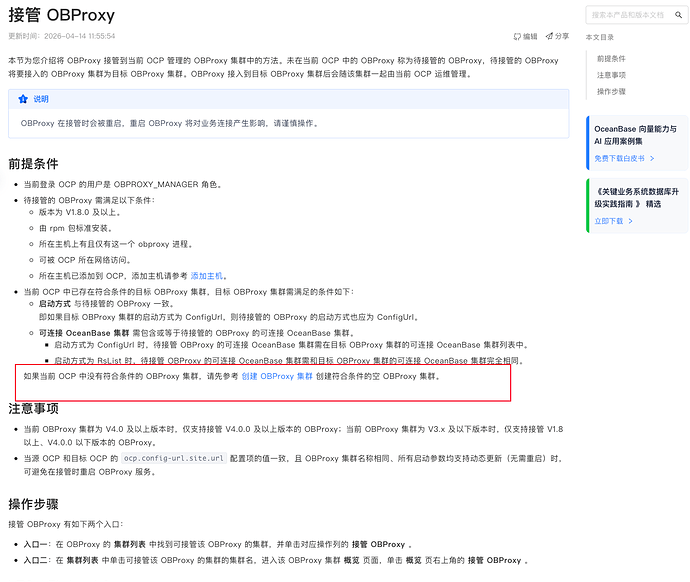The width and height of the screenshot is (690, 582).
Task: Open 关键业务系统数据库升级实践指南 card
Action: click(637, 206)
